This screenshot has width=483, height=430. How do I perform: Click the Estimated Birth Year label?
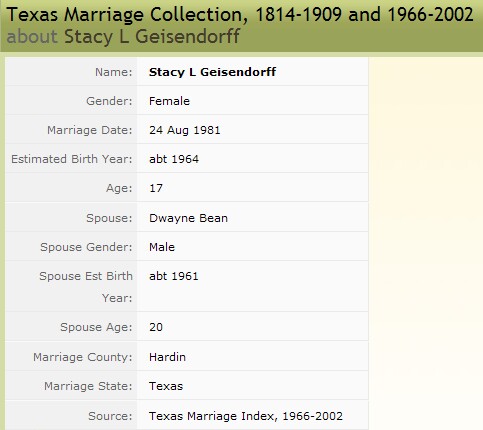click(72, 159)
